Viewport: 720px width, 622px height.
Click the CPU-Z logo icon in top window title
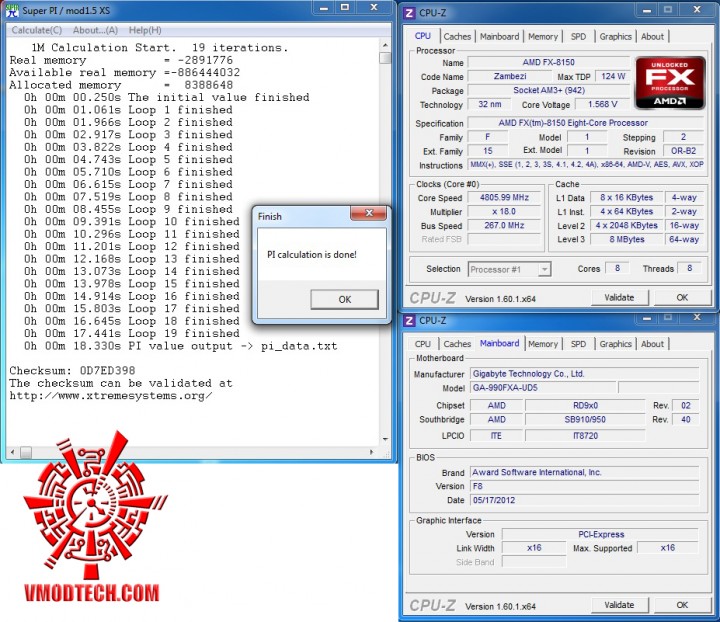[409, 13]
